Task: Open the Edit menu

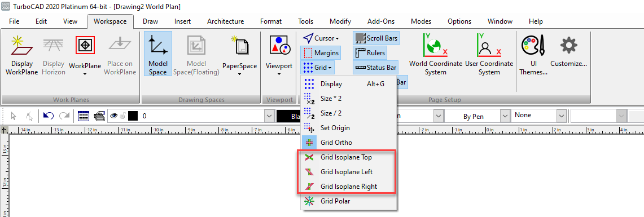Action: coord(41,21)
